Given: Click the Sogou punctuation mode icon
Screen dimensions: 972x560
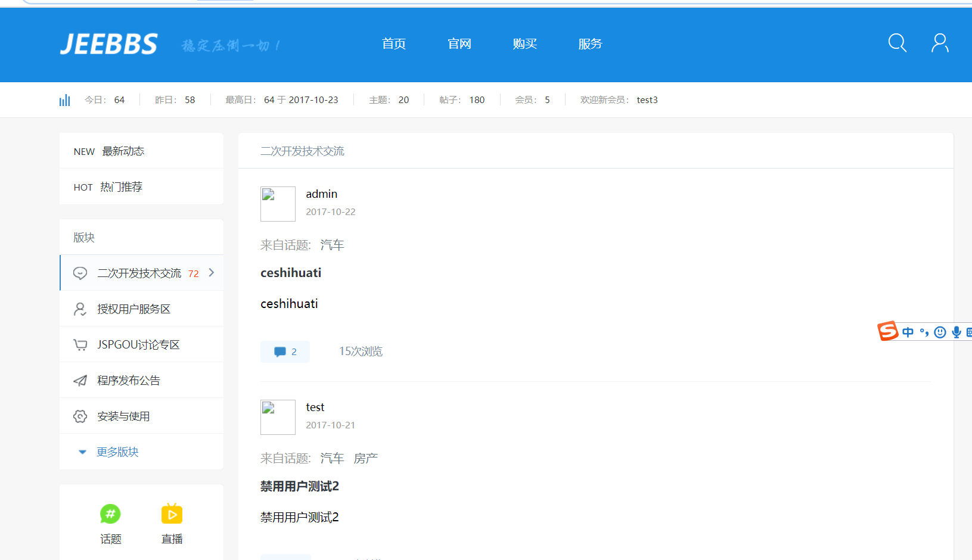Looking at the screenshot, I should [924, 332].
